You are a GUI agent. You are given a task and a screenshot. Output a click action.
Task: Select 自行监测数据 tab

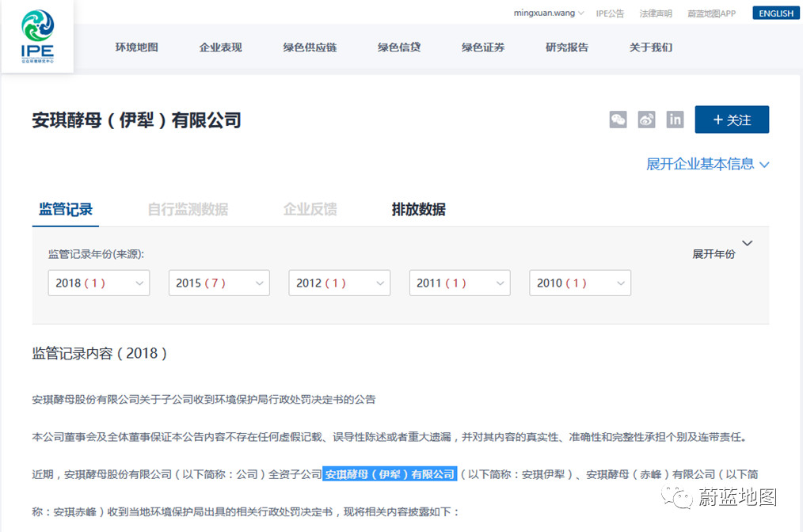188,210
